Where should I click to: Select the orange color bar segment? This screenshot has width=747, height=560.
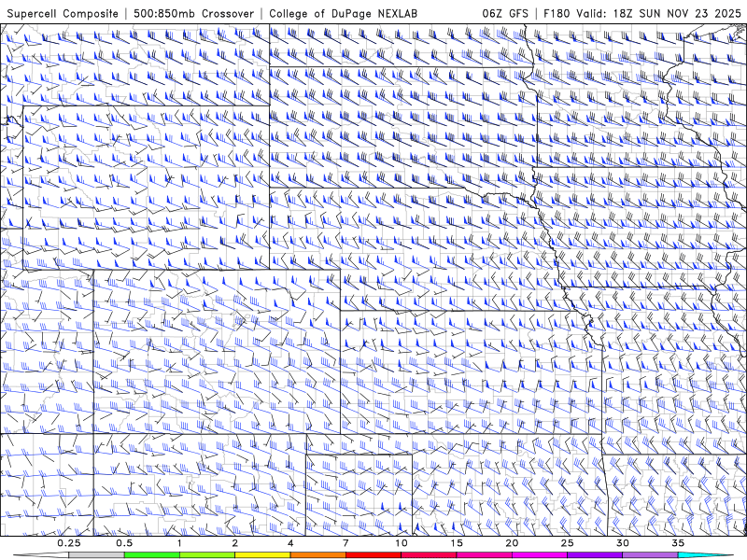pos(318,555)
